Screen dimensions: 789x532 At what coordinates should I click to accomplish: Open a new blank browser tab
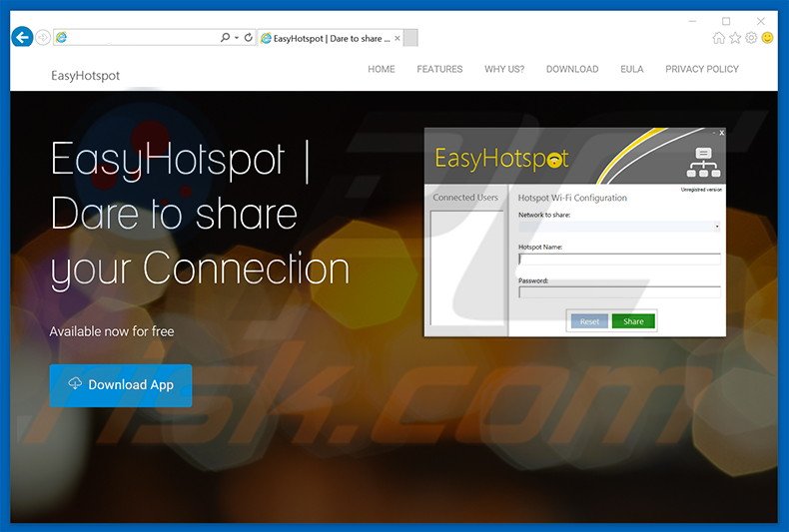410,38
